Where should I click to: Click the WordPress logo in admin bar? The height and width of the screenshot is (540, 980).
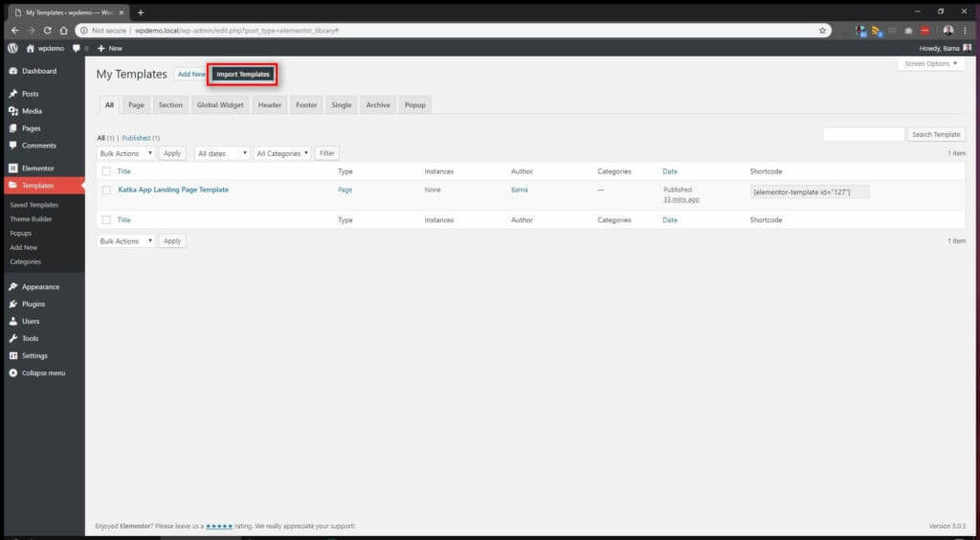[x=12, y=48]
